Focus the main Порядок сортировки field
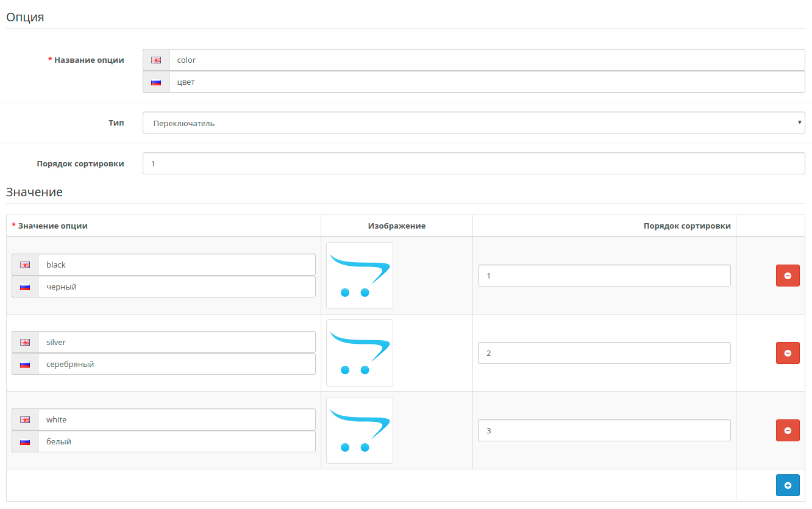The width and height of the screenshot is (812, 509). pyautogui.click(x=473, y=163)
